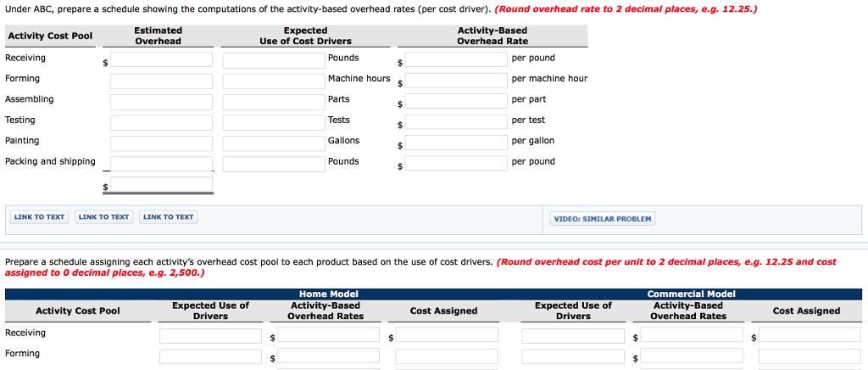
Task: Focus Packing and shipping Pounds input
Action: click(x=274, y=164)
